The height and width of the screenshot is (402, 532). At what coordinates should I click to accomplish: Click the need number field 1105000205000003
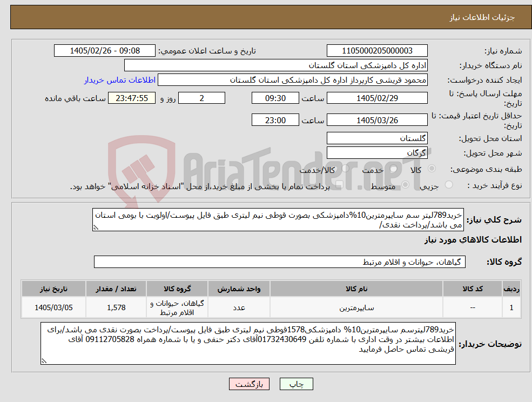tap(377, 51)
